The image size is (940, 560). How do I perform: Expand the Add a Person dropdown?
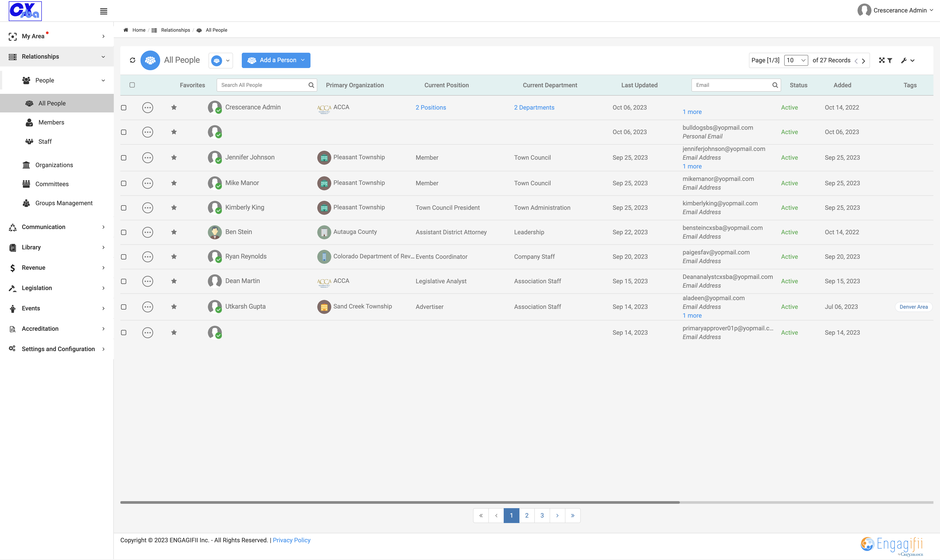click(276, 60)
